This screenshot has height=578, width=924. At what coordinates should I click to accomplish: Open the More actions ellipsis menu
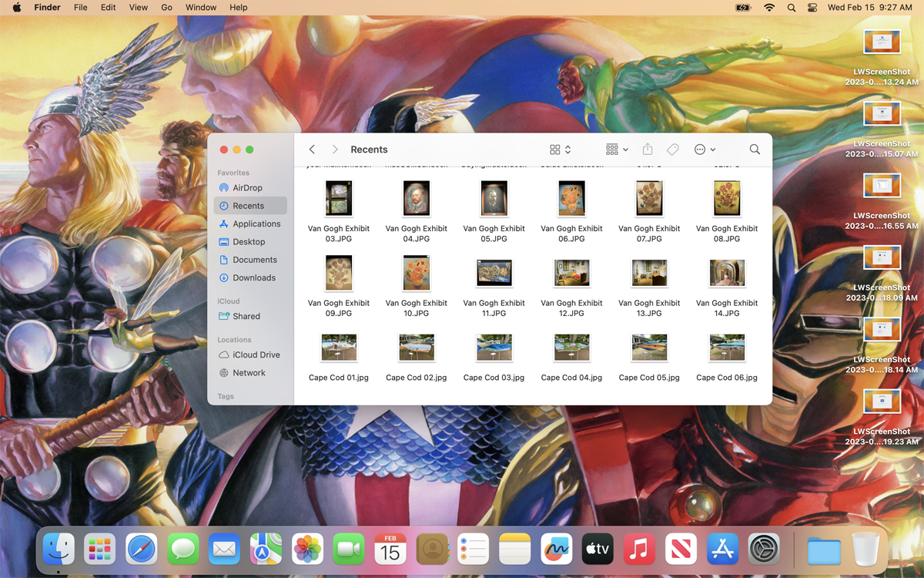(x=705, y=150)
